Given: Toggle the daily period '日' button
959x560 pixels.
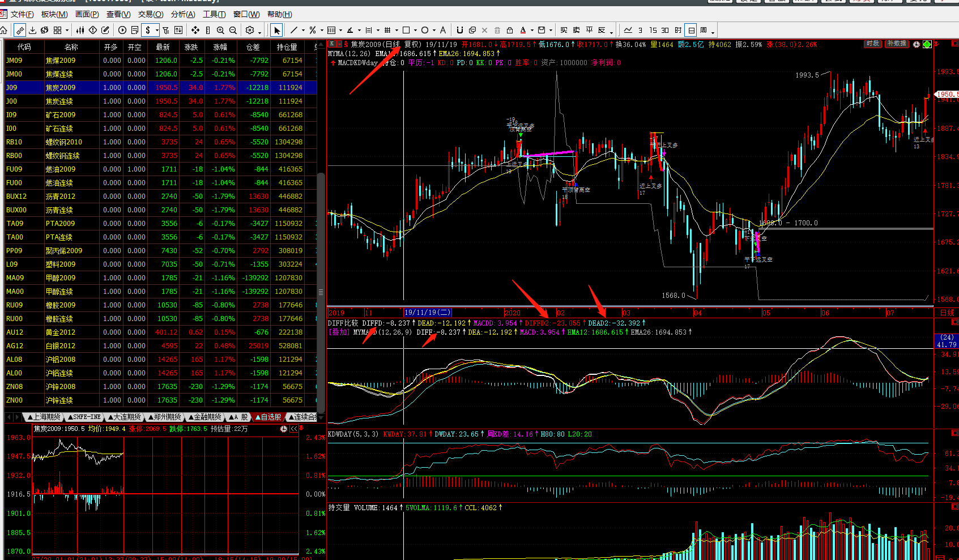Looking at the screenshot, I should click(x=691, y=30).
